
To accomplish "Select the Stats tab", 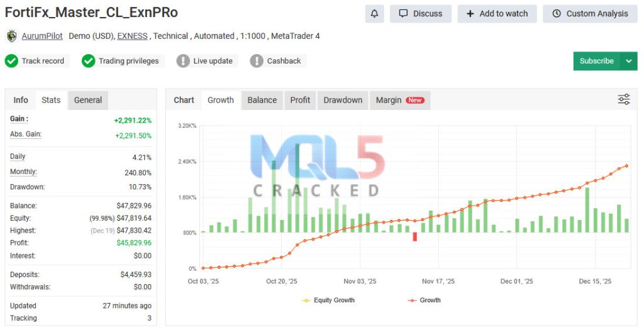I will [x=51, y=100].
